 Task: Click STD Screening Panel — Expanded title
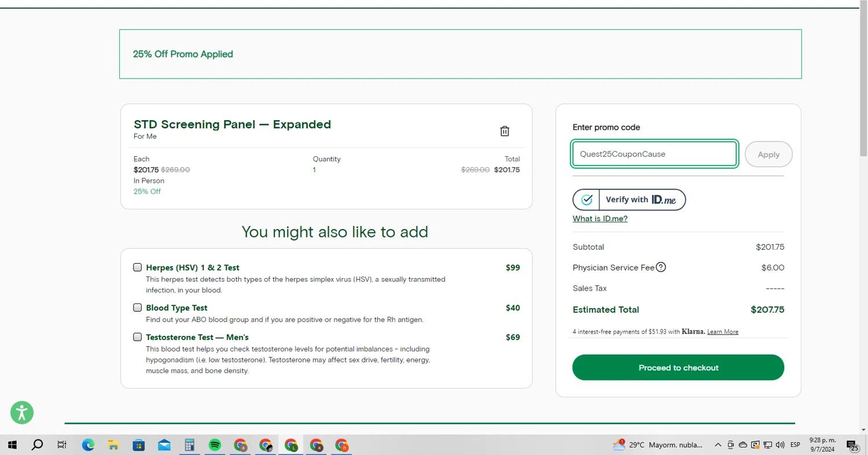[232, 124]
